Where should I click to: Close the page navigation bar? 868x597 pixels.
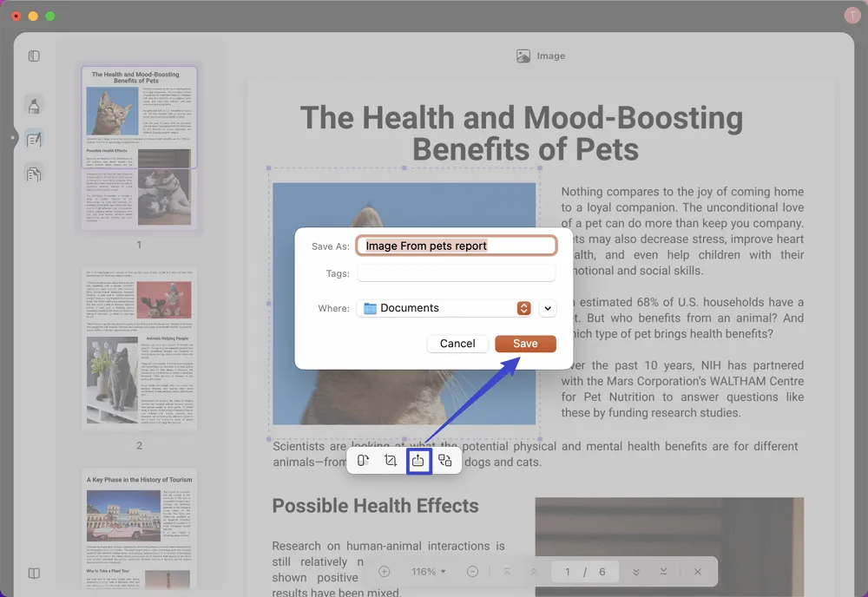(698, 572)
